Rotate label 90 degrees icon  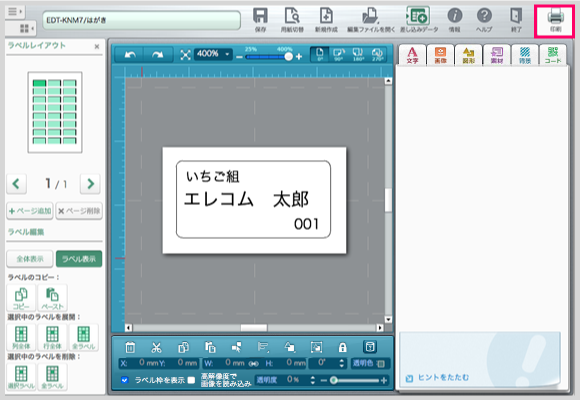338,55
